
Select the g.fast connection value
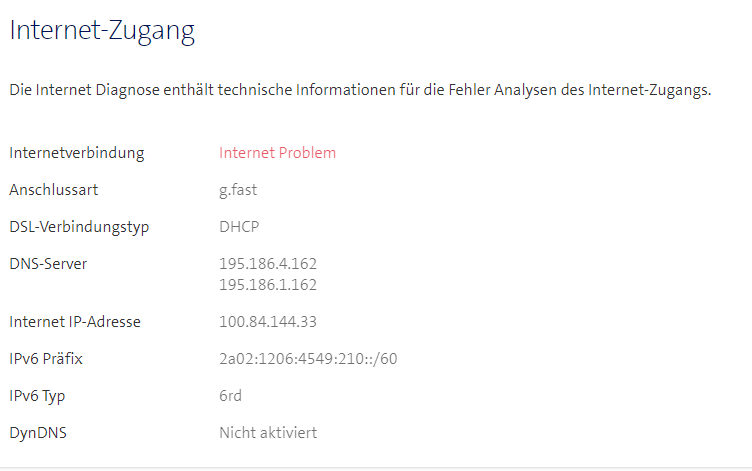[x=238, y=190]
